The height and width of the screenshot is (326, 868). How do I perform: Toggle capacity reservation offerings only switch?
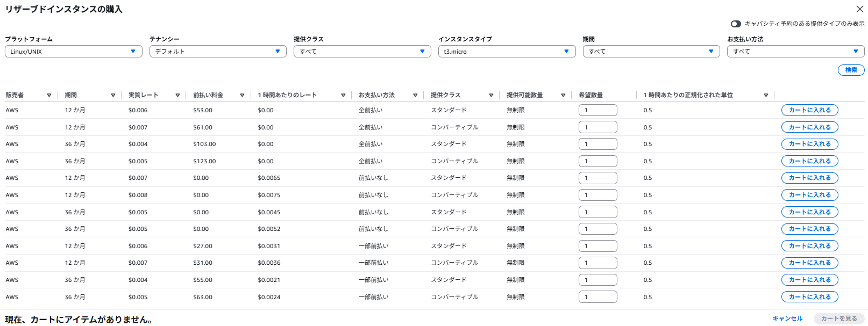[736, 24]
